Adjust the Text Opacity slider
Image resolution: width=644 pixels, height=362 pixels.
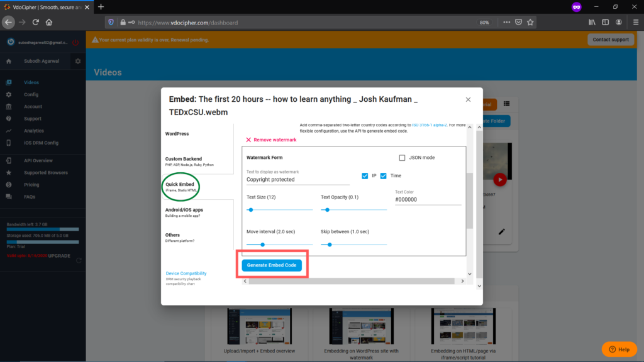[353, 210]
